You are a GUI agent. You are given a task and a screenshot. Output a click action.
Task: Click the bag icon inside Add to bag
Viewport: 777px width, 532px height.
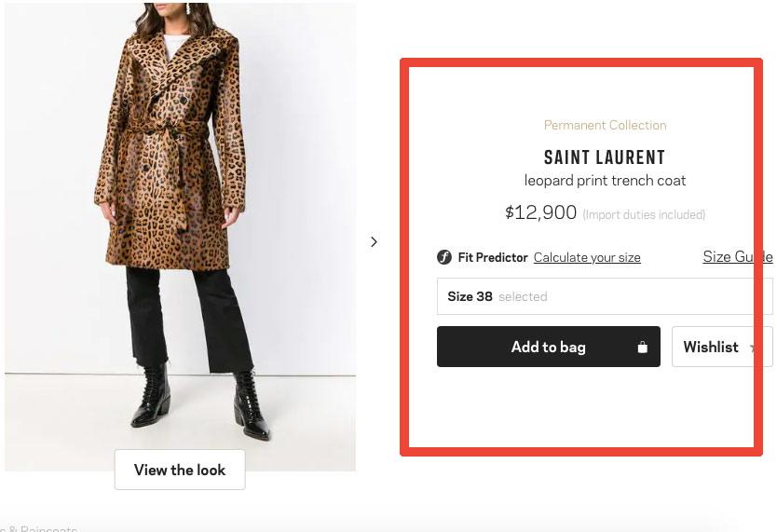pyautogui.click(x=642, y=348)
